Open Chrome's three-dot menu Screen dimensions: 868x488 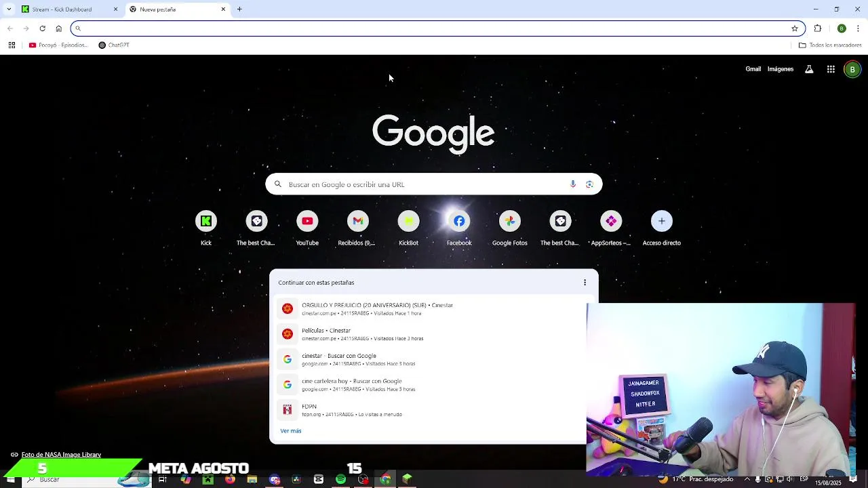pos(859,28)
